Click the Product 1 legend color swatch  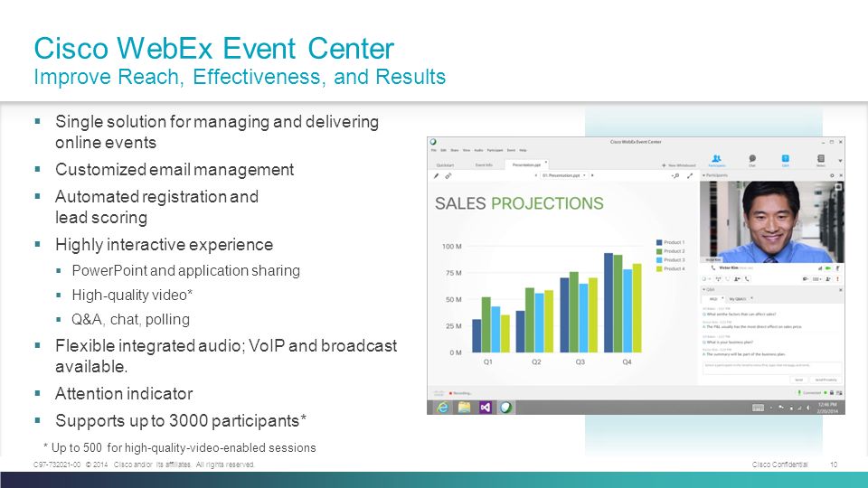(659, 242)
